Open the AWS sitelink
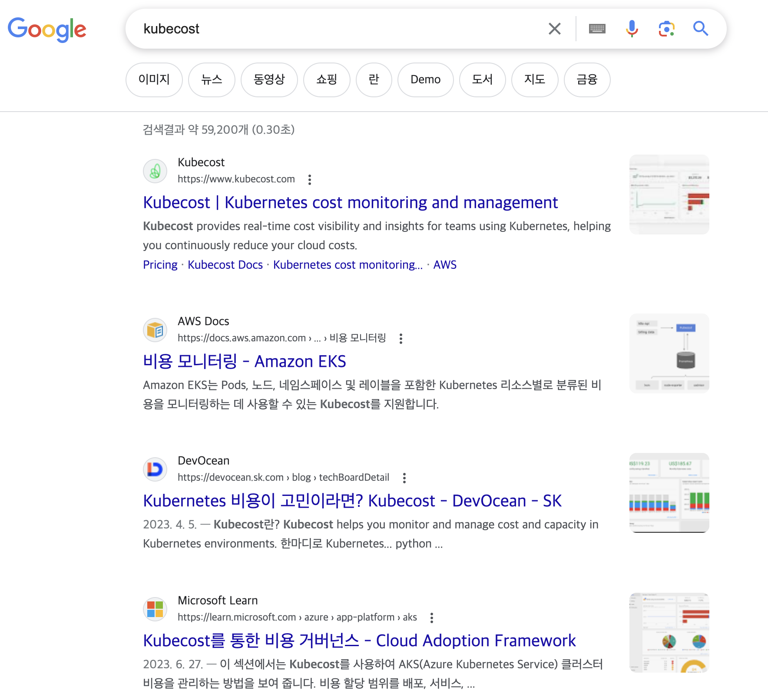 pos(445,265)
